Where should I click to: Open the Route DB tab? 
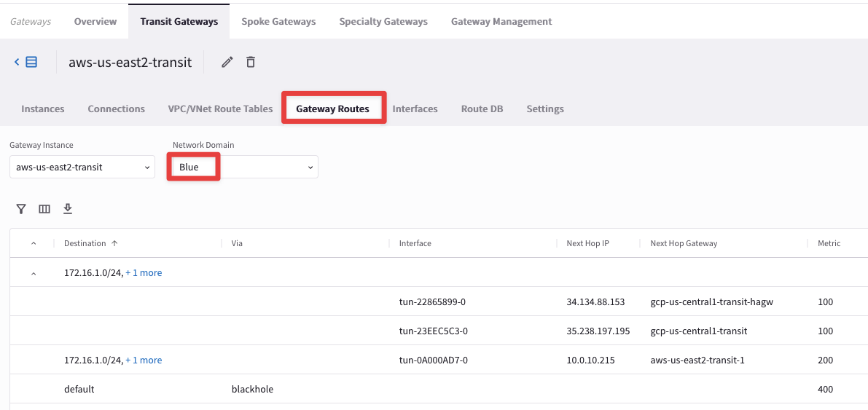coord(482,109)
